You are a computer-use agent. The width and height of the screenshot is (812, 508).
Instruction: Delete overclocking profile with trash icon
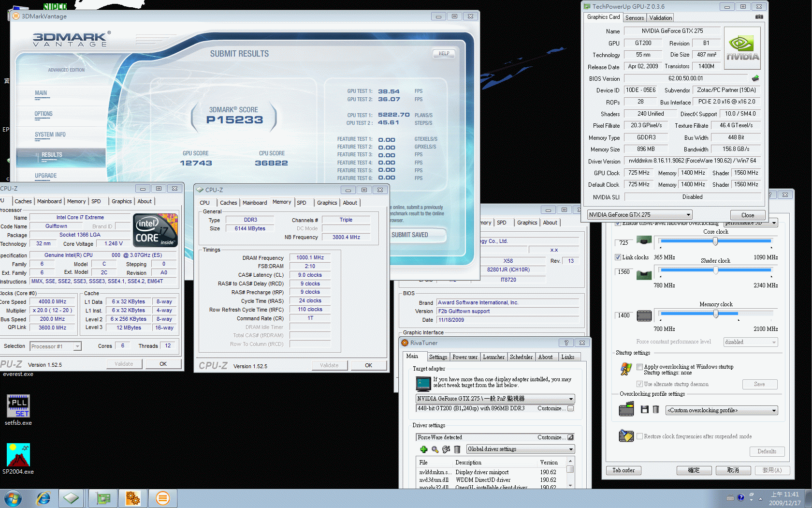click(x=656, y=410)
